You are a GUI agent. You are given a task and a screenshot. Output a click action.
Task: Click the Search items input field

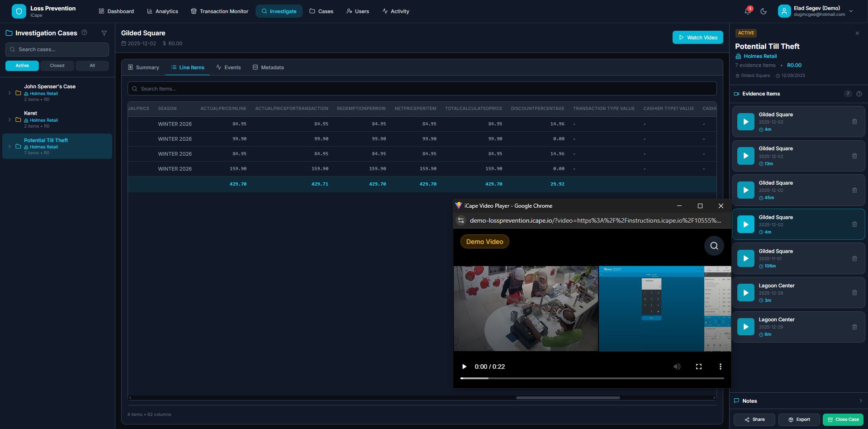tap(422, 89)
